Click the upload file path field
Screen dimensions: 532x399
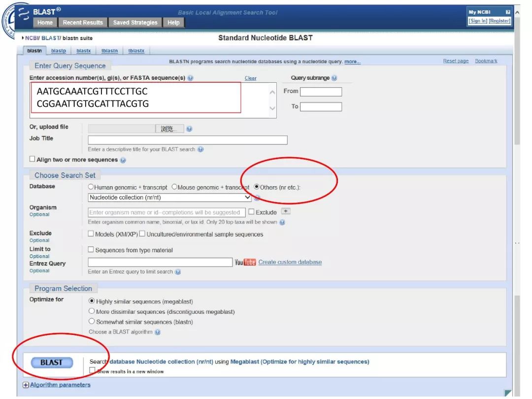pos(122,129)
